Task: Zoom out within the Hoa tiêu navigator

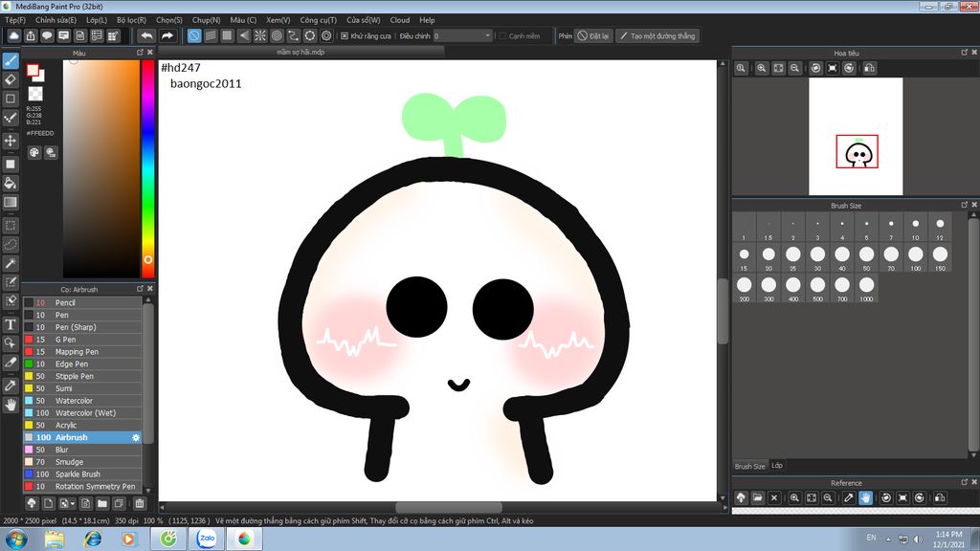Action: tap(794, 68)
